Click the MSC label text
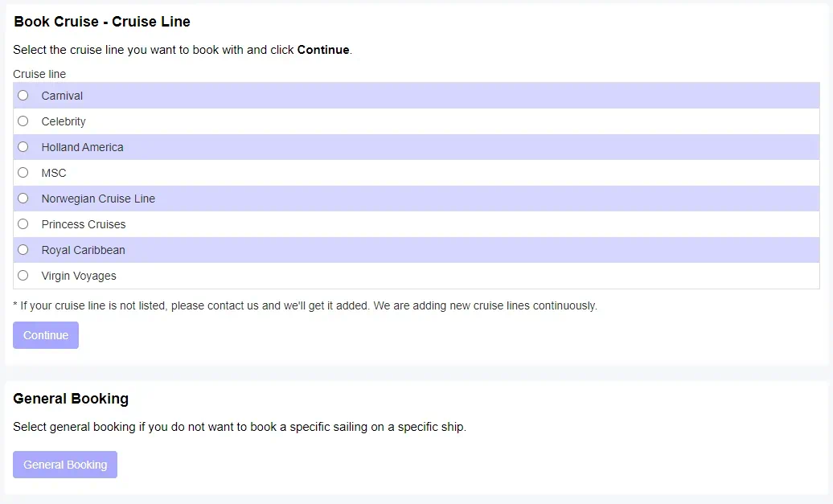This screenshot has height=504, width=833. (x=54, y=173)
